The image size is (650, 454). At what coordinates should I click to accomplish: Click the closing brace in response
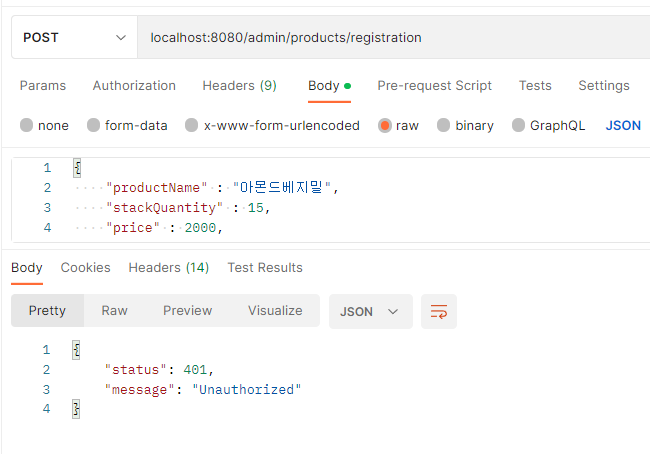(x=76, y=409)
